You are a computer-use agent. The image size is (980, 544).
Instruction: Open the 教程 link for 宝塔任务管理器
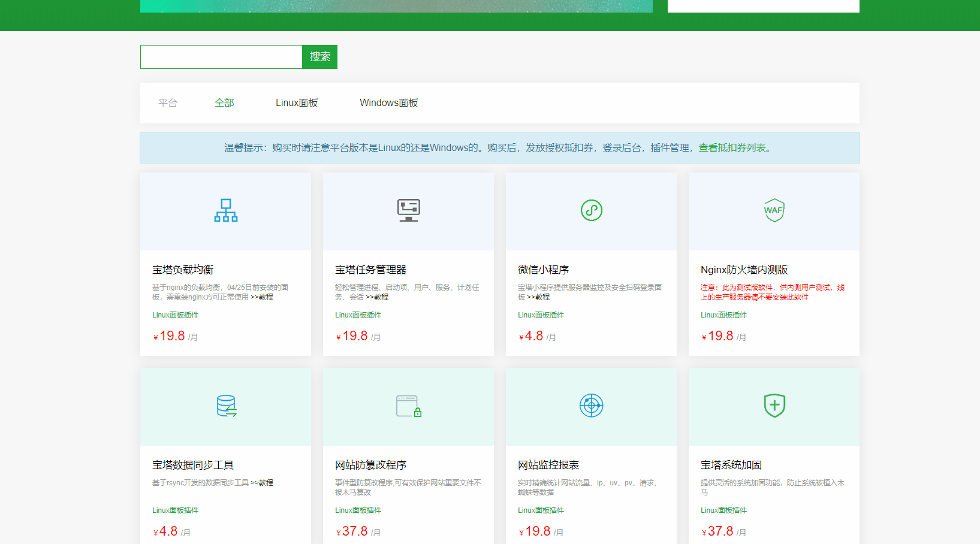(x=377, y=297)
